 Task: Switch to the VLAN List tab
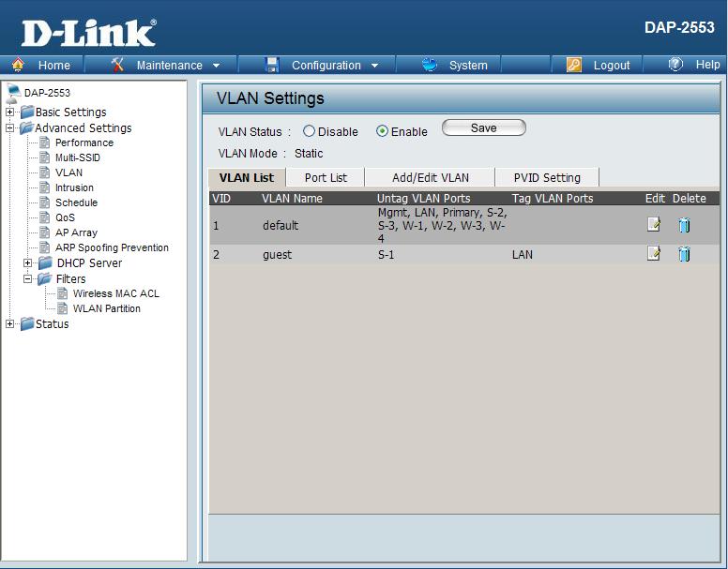coord(247,177)
